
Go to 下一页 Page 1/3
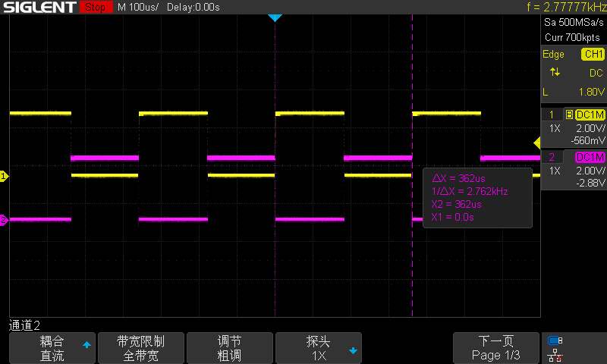pyautogui.click(x=496, y=348)
